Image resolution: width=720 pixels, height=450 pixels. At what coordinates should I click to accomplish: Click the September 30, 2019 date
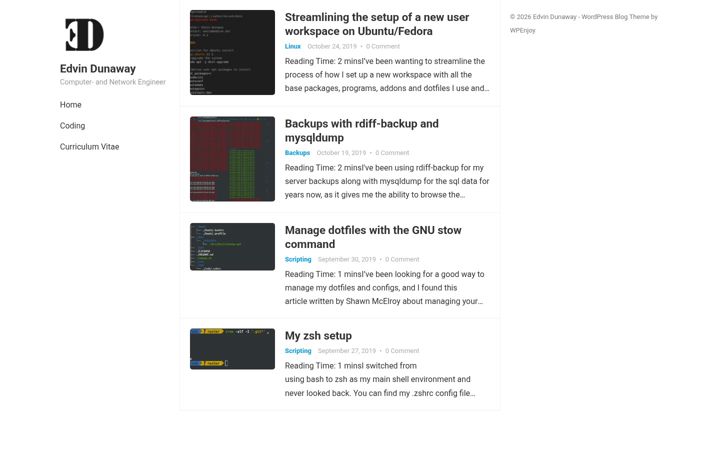pos(347,259)
